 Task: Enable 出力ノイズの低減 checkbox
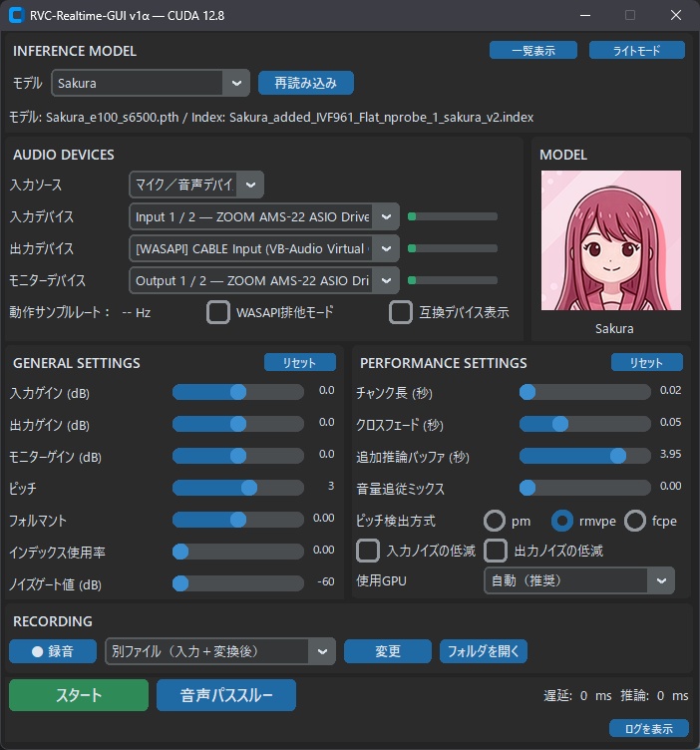pos(496,551)
